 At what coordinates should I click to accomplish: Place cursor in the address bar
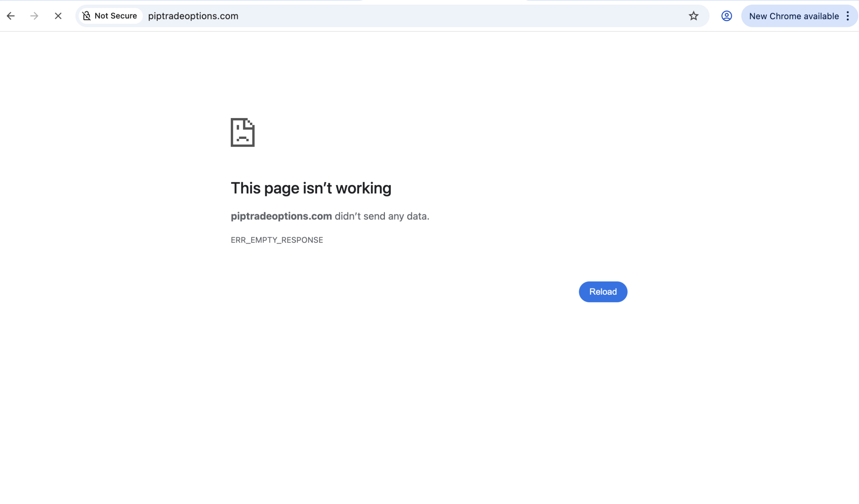(307, 16)
